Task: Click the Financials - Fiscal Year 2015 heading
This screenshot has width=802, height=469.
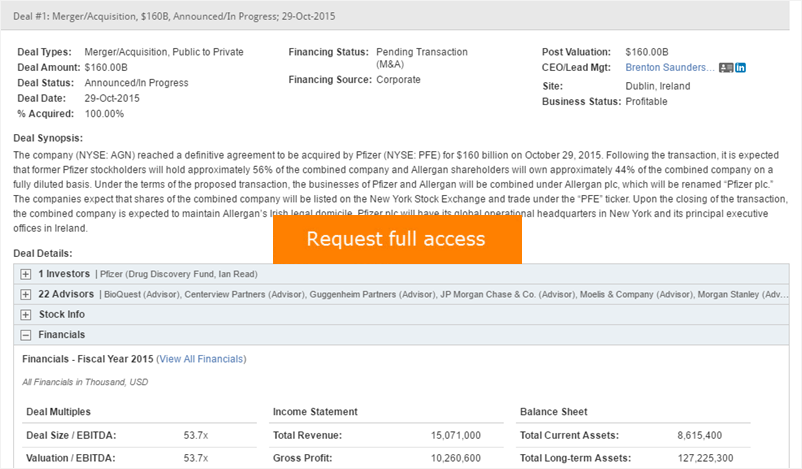Action: click(x=87, y=359)
